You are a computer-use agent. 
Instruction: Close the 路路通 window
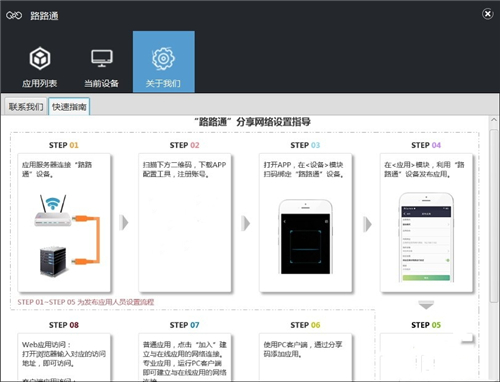point(487,14)
